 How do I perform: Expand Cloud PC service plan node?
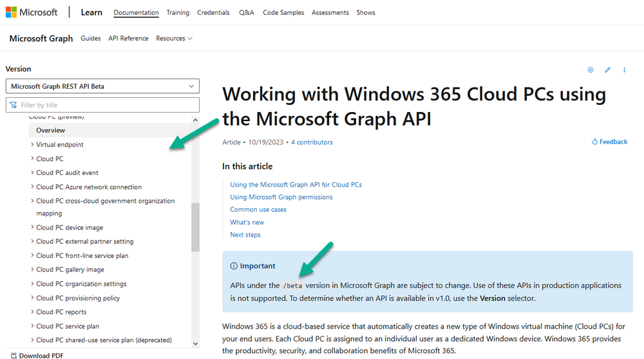click(32, 326)
